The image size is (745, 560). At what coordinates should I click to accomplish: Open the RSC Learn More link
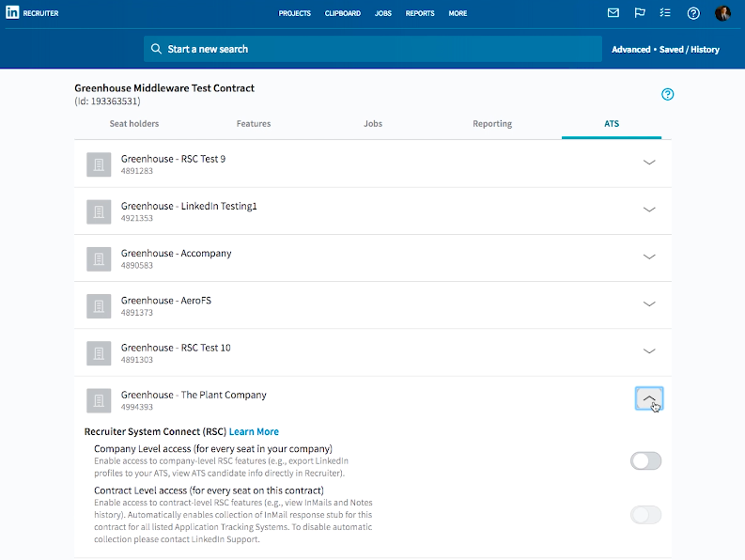[254, 431]
